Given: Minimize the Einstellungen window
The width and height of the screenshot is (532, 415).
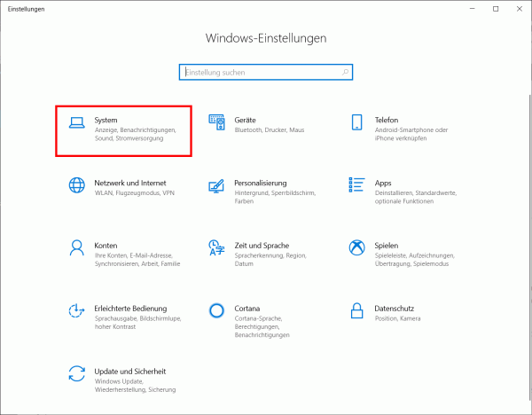Looking at the screenshot, I should click(x=473, y=9).
